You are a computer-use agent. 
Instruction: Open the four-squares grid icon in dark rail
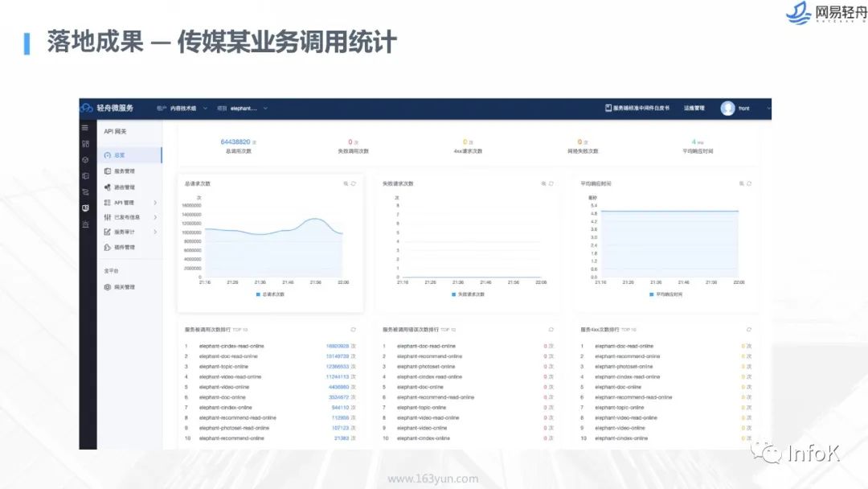click(x=85, y=144)
